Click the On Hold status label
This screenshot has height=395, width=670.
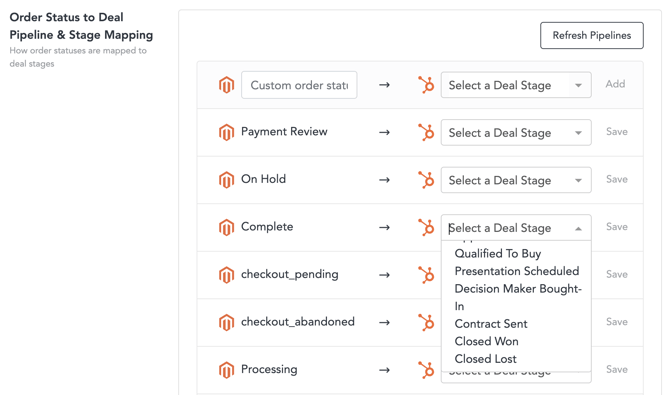[x=263, y=179]
